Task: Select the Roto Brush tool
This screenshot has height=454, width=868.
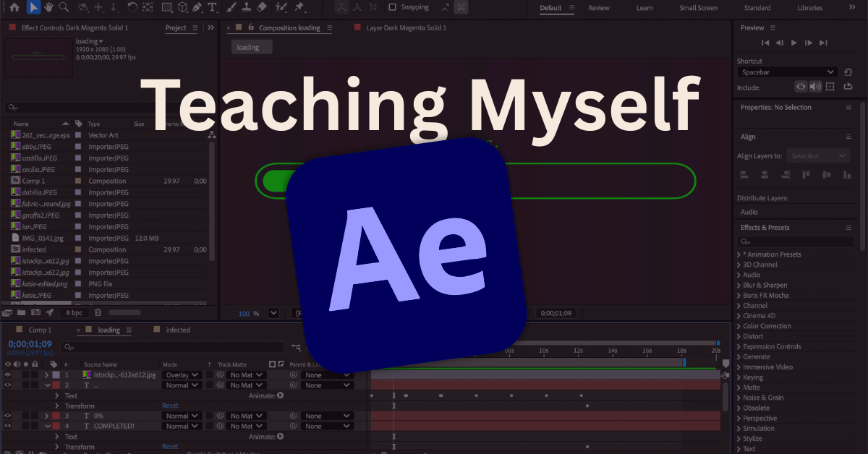Action: (x=281, y=8)
